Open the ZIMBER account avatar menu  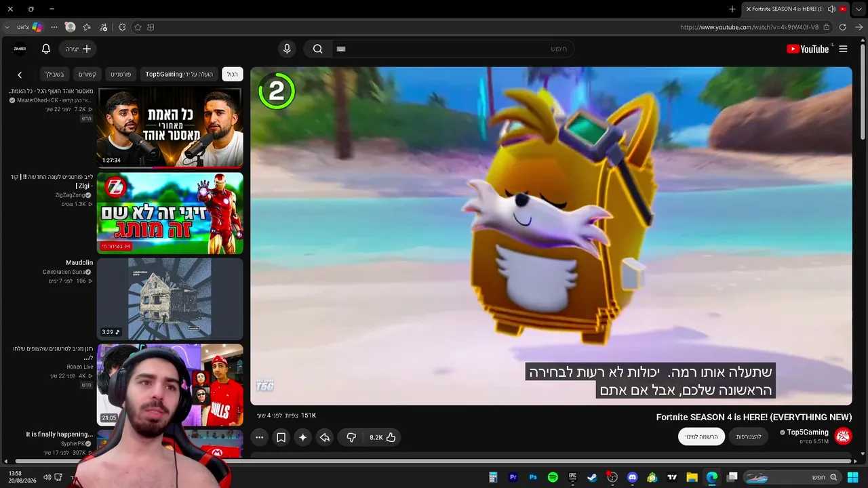tap(20, 49)
